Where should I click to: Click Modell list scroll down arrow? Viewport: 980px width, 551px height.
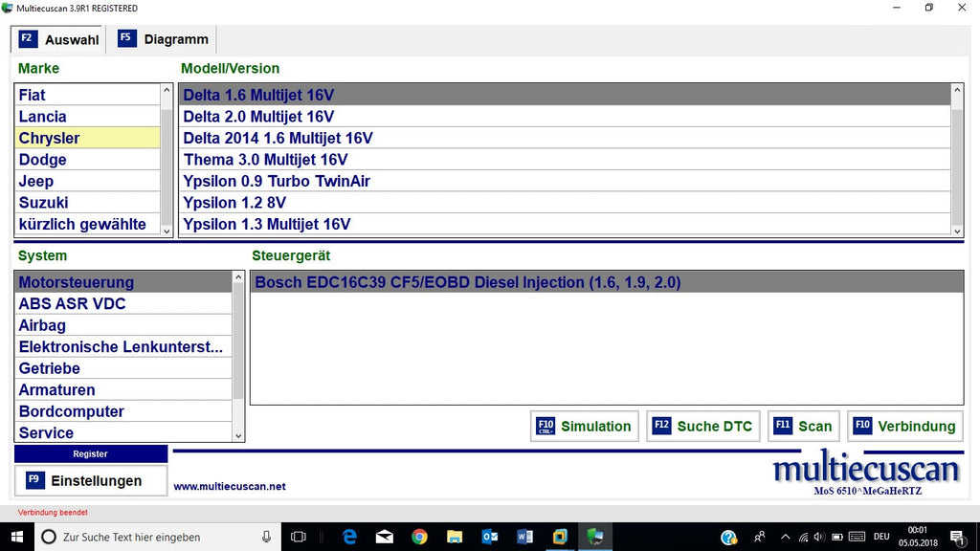pos(957,231)
